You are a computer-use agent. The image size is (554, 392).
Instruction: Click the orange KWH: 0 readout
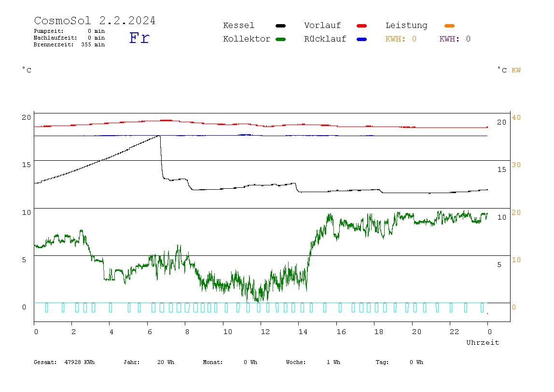click(x=401, y=39)
